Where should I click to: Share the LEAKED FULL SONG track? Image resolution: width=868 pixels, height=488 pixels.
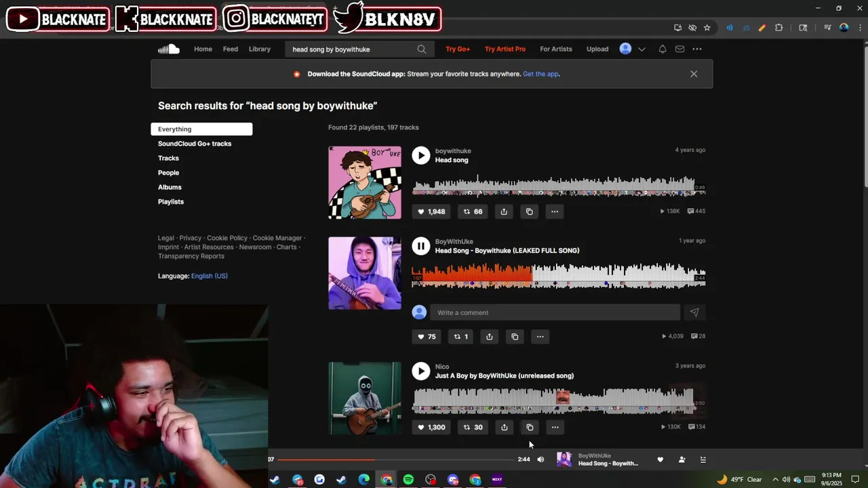coord(489,336)
